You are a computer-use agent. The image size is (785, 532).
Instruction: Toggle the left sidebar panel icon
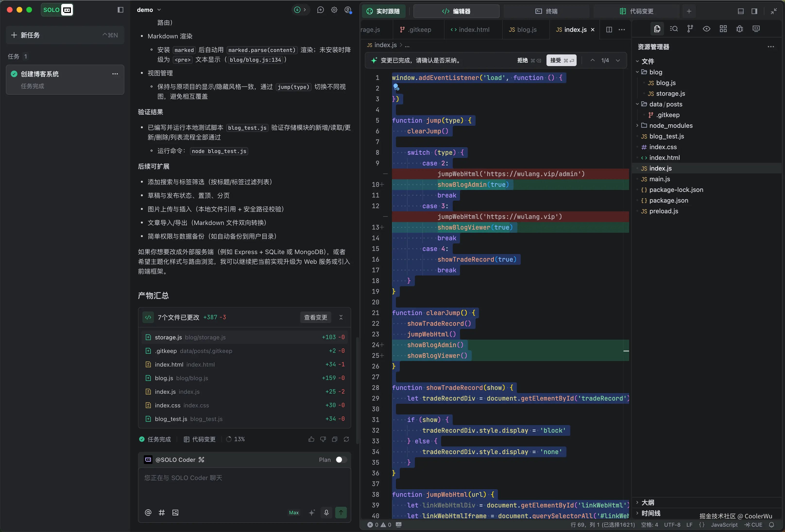coord(120,10)
